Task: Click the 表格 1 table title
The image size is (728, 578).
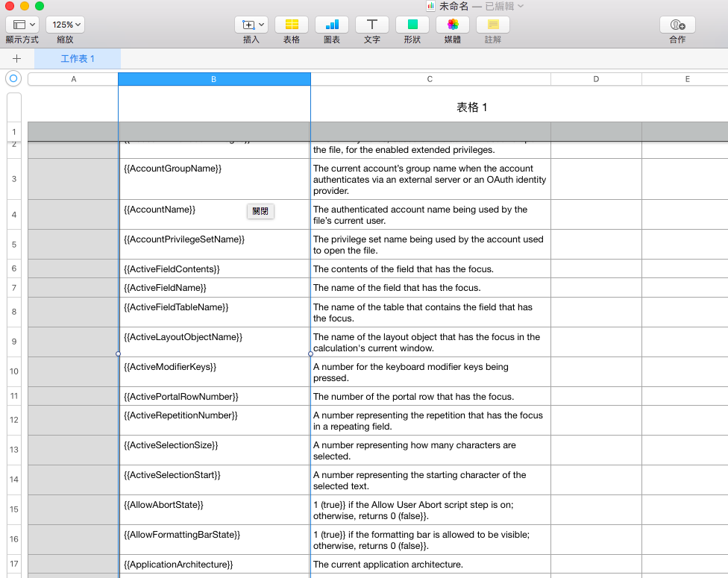Action: point(471,107)
